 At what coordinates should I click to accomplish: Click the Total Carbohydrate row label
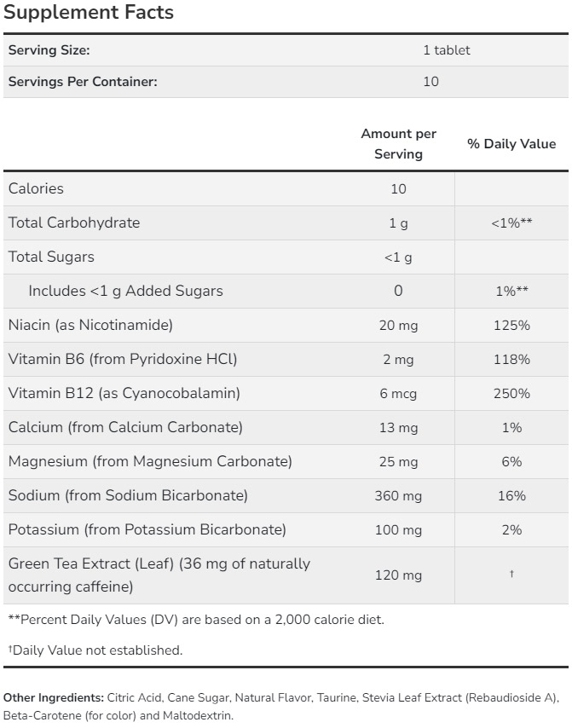(x=74, y=222)
